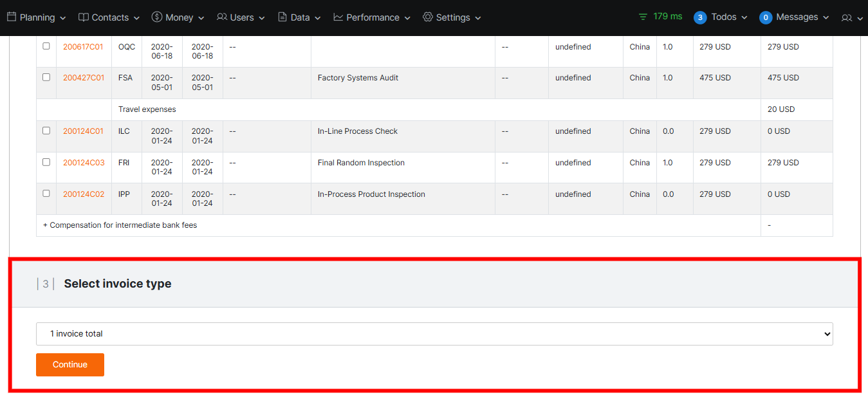Click the Data document icon
The image size is (868, 406).
click(x=282, y=17)
